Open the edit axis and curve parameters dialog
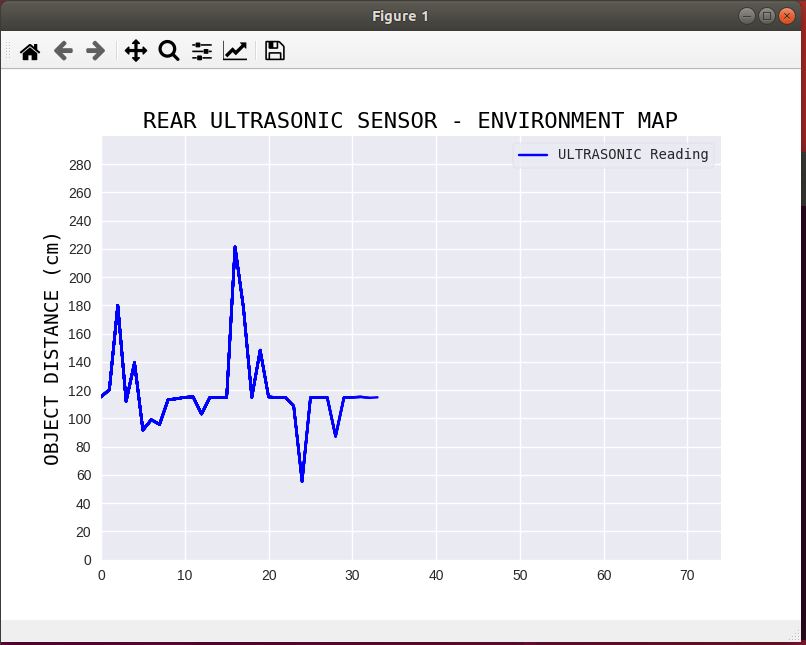This screenshot has height=645, width=806. (235, 51)
